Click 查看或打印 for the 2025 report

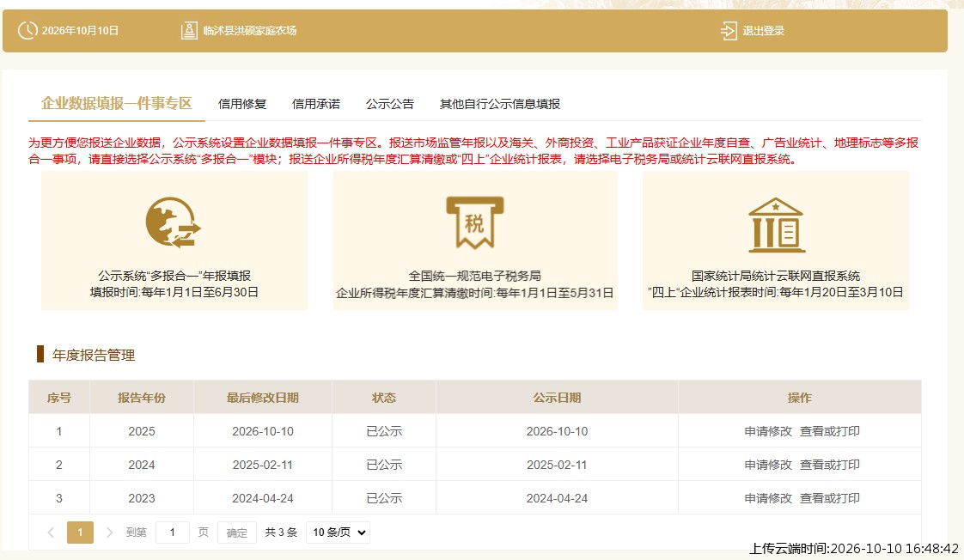pos(829,431)
